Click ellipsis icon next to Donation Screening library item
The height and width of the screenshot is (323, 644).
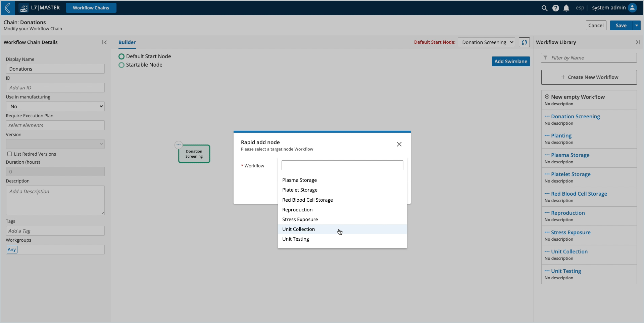tap(547, 116)
